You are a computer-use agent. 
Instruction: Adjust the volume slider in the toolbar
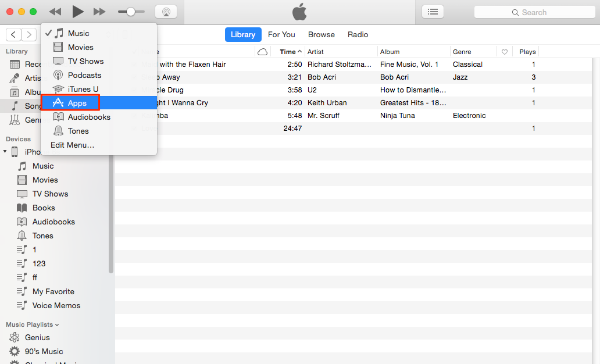(x=131, y=12)
